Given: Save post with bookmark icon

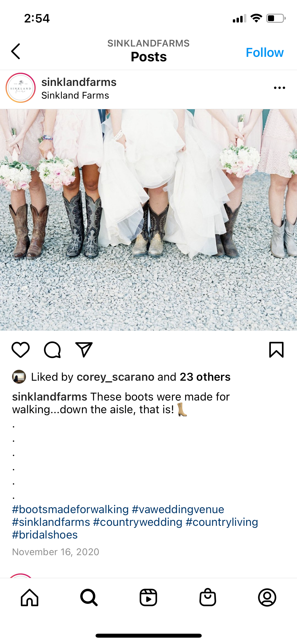Looking at the screenshot, I should pyautogui.click(x=276, y=349).
